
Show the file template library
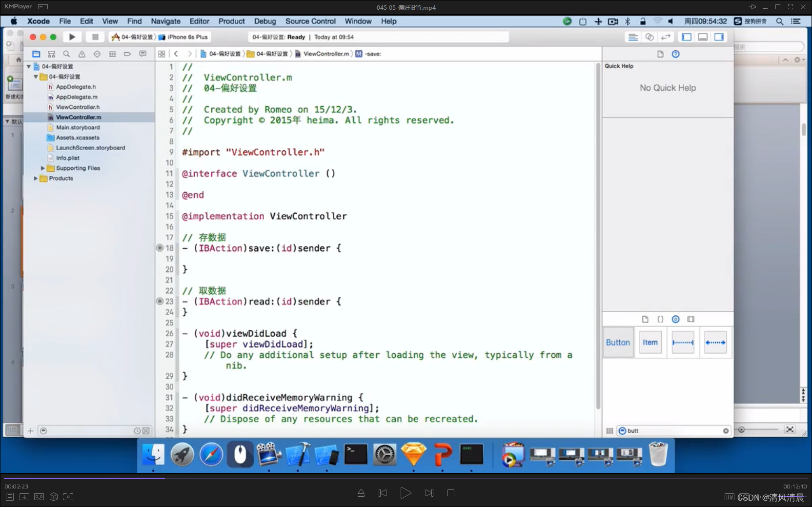pos(645,319)
